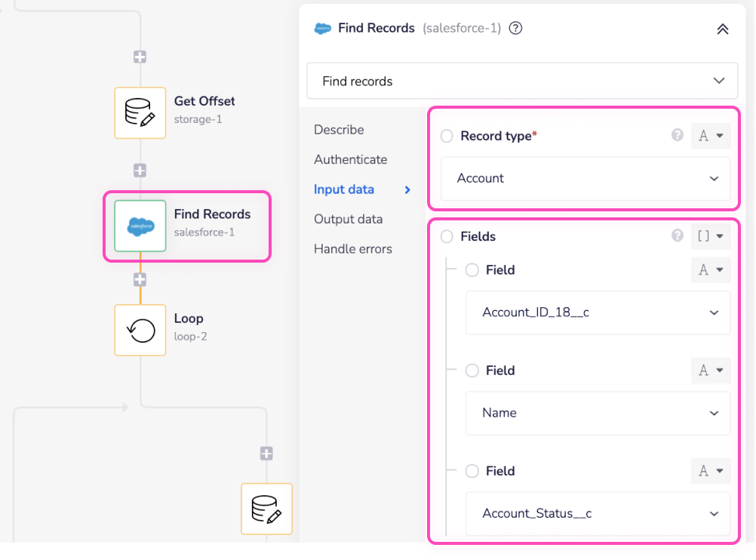Click the plus icon above the bottom database step
The height and width of the screenshot is (560, 756).
pos(266,453)
